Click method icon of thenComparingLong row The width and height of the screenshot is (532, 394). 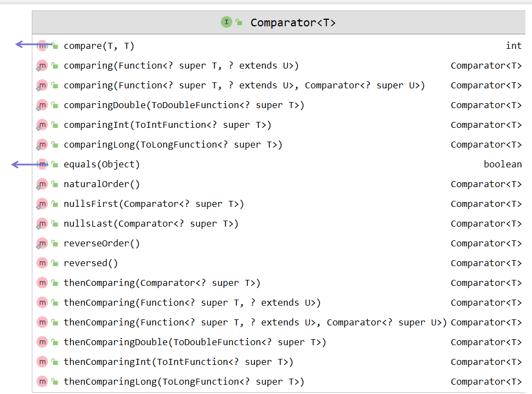coord(42,381)
